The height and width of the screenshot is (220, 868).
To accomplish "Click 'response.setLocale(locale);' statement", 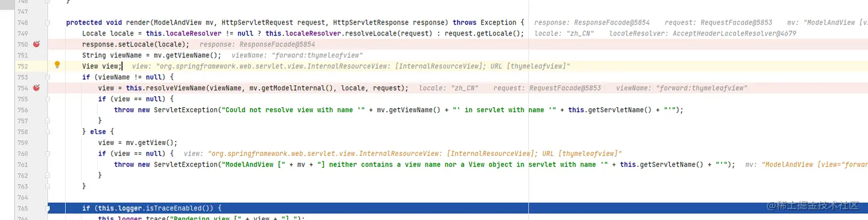I will [135, 44].
